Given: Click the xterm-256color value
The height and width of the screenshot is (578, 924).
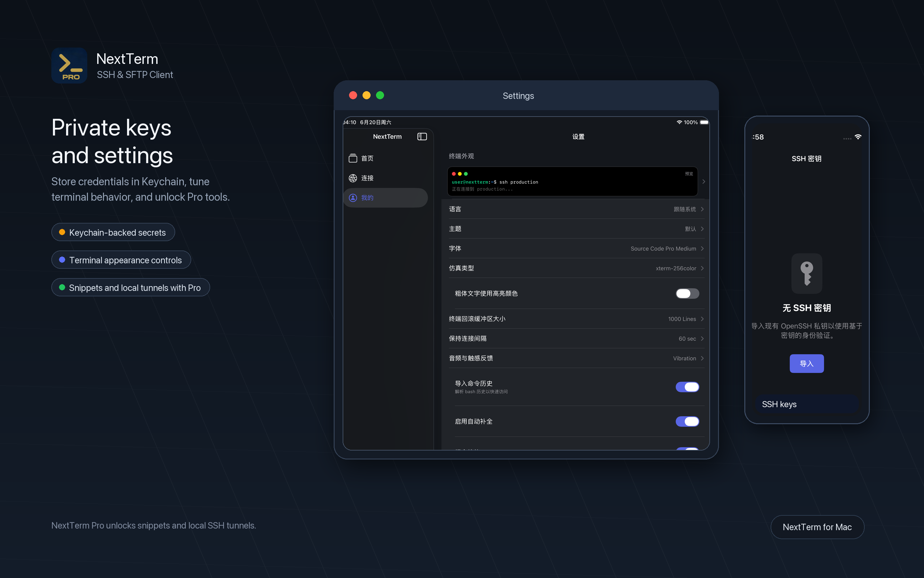Looking at the screenshot, I should point(676,268).
